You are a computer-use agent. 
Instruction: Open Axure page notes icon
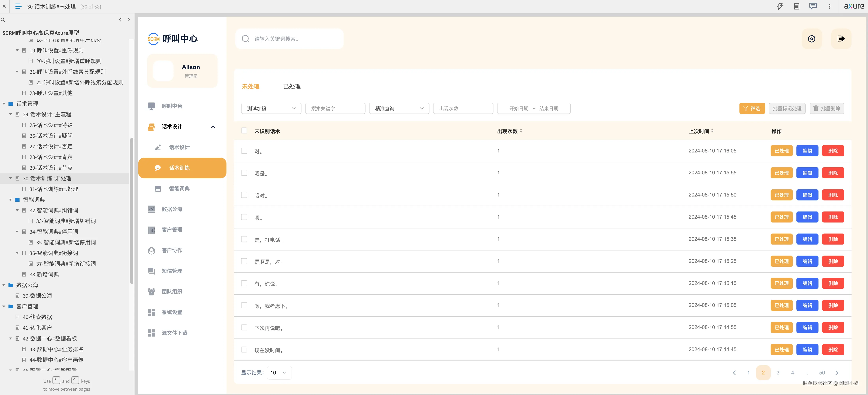796,6
